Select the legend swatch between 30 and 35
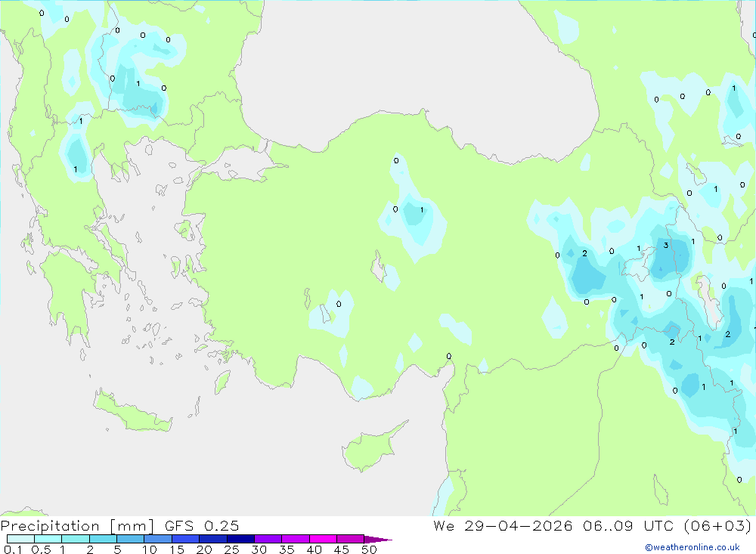The height and width of the screenshot is (554, 756). 268,539
